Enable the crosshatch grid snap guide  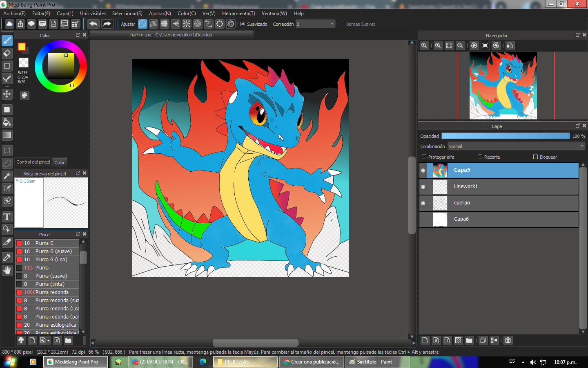(x=165, y=24)
